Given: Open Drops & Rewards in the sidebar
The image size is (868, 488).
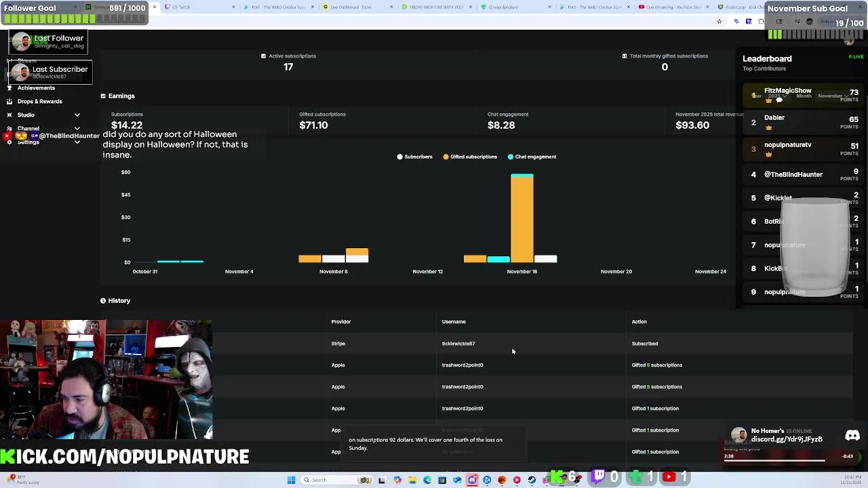Looking at the screenshot, I should tap(39, 102).
